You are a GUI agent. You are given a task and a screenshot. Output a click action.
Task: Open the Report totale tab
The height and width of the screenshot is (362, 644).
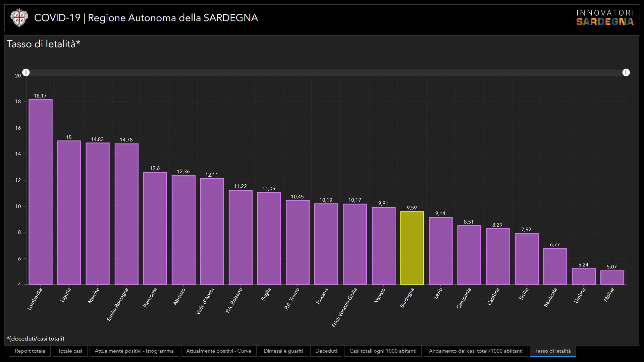click(30, 351)
